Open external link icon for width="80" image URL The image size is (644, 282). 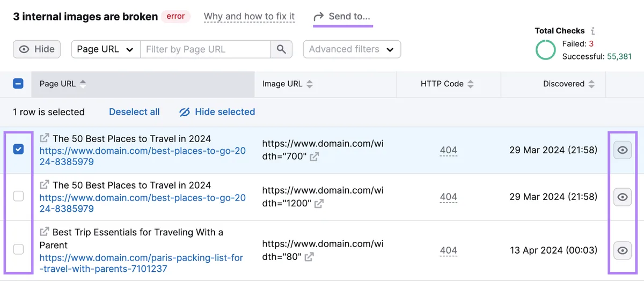coord(309,257)
